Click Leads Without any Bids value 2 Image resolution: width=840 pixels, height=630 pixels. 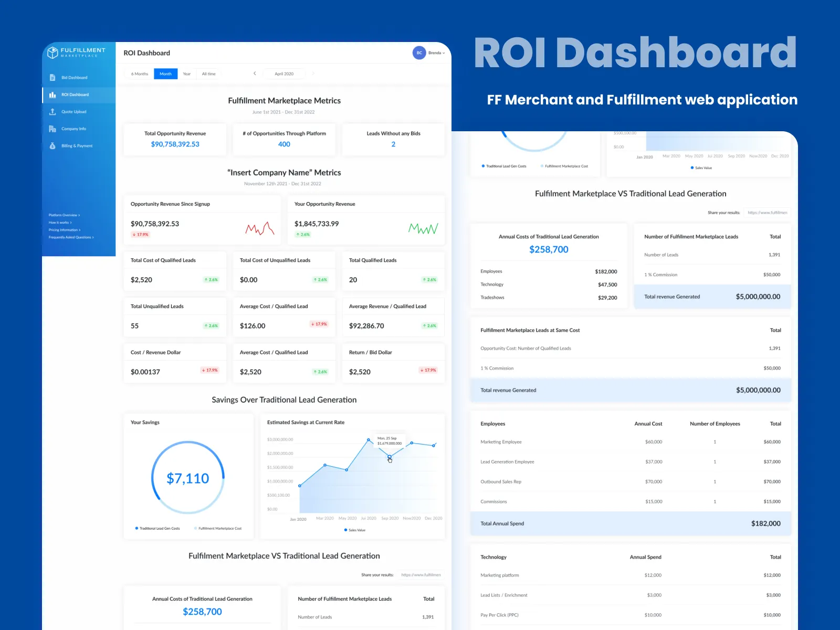(393, 144)
